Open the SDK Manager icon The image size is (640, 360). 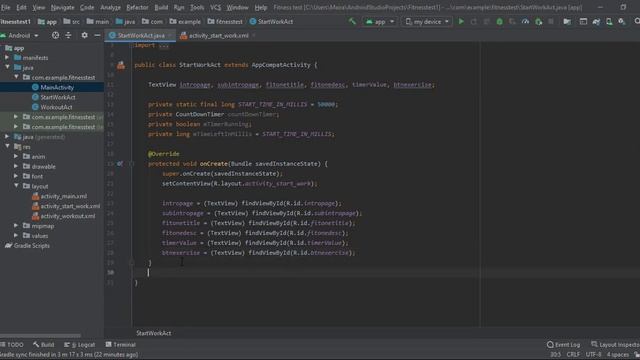tap(622, 21)
